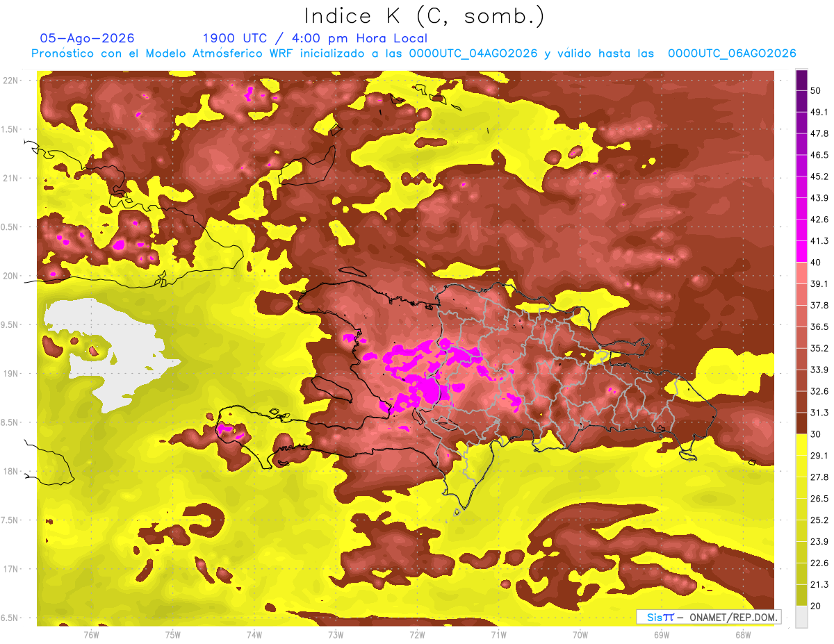Click the longitude label "71W"
Viewport: 834px width, 644px height.
click(498, 635)
